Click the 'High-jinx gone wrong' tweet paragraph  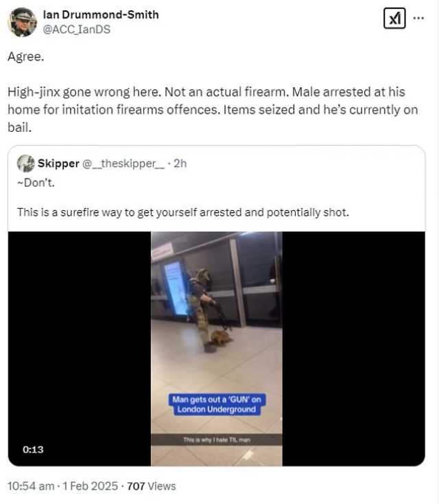213,110
